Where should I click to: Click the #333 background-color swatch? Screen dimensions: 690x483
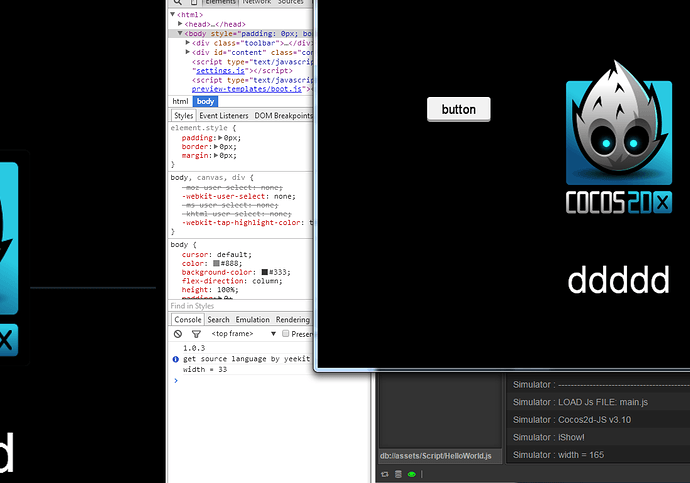[x=264, y=272]
